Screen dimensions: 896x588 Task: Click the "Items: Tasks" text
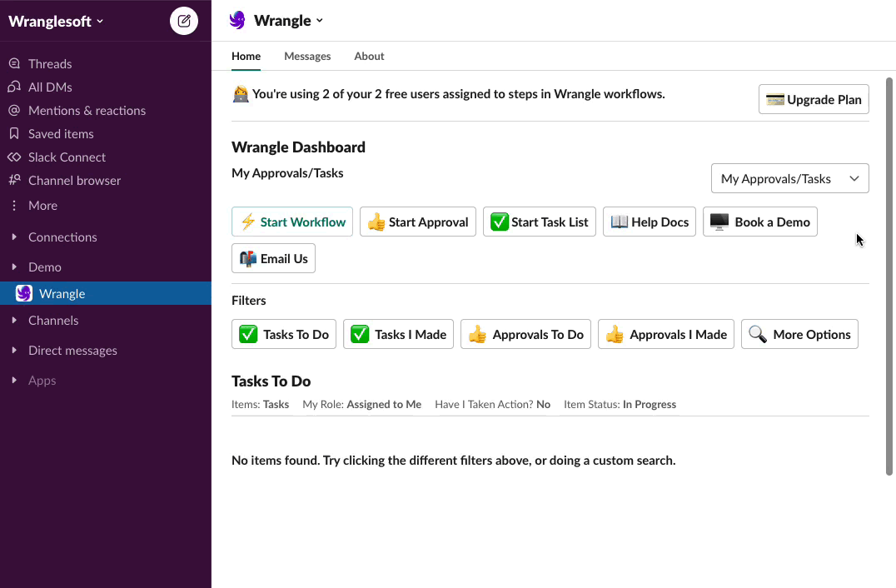tap(260, 404)
